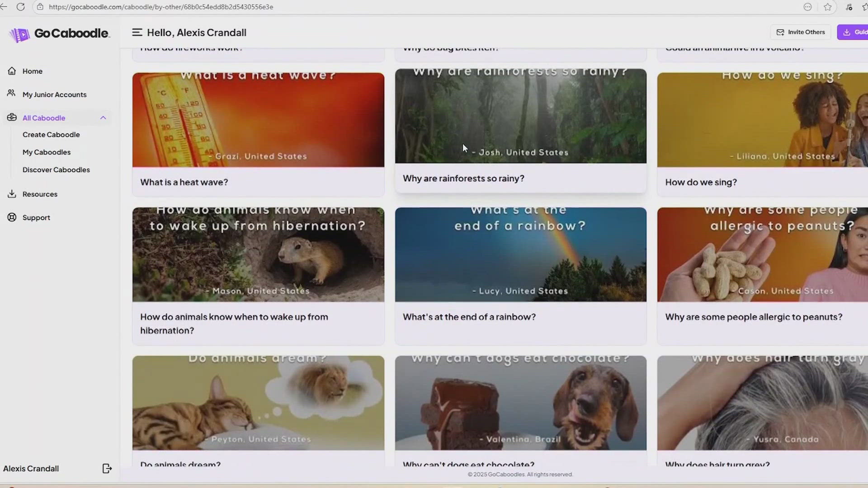Image resolution: width=868 pixels, height=488 pixels.
Task: Open the hamburger menu beside the greeting
Action: pyautogui.click(x=137, y=32)
